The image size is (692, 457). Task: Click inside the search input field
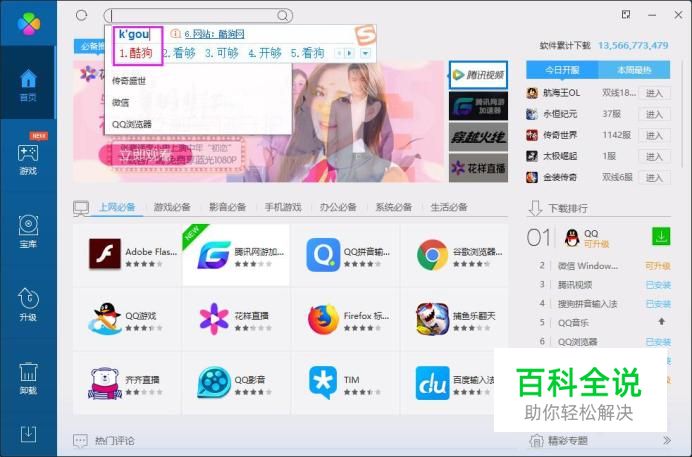point(193,16)
